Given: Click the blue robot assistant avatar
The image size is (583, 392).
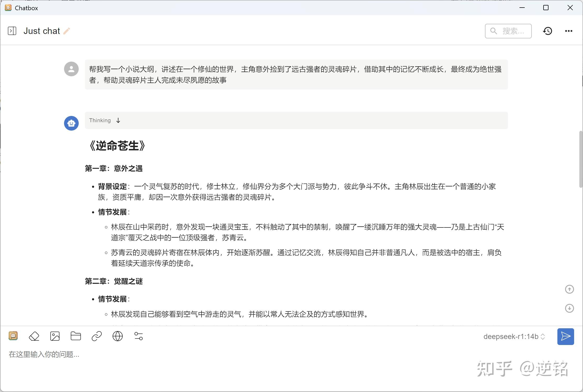Looking at the screenshot, I should click(x=71, y=123).
